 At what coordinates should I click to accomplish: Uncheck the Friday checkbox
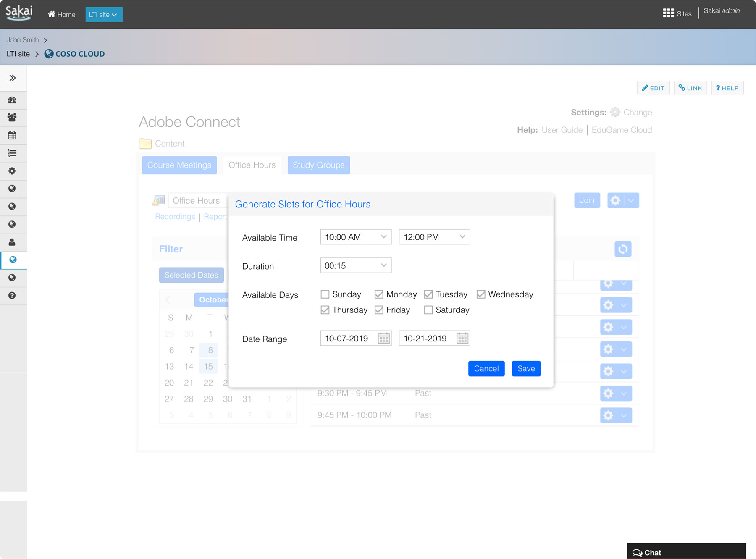click(379, 310)
